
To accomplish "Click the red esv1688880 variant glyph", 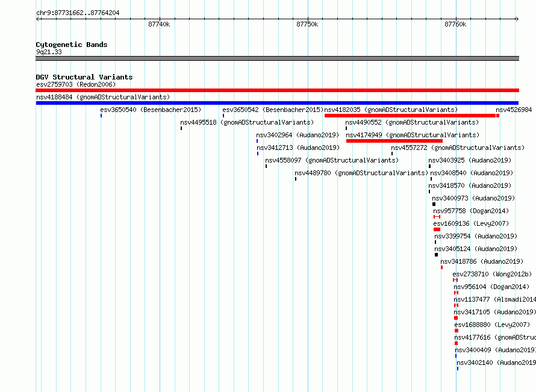I will click(457, 331).
